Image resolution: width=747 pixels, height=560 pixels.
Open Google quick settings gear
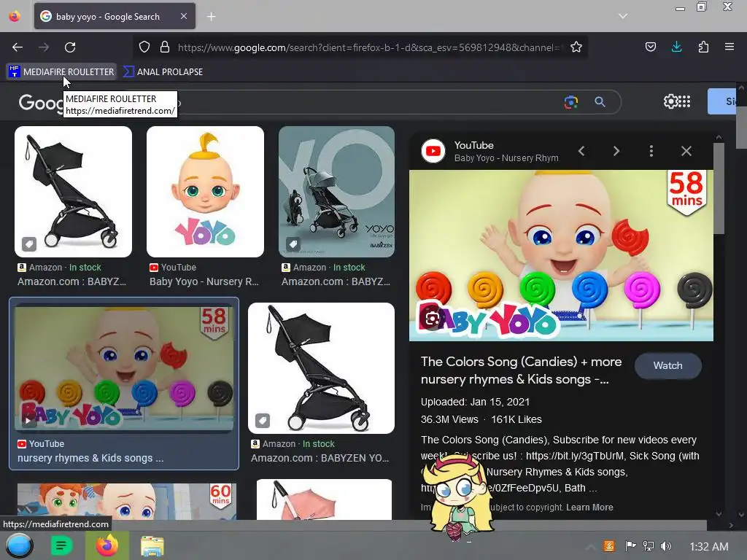pos(670,101)
